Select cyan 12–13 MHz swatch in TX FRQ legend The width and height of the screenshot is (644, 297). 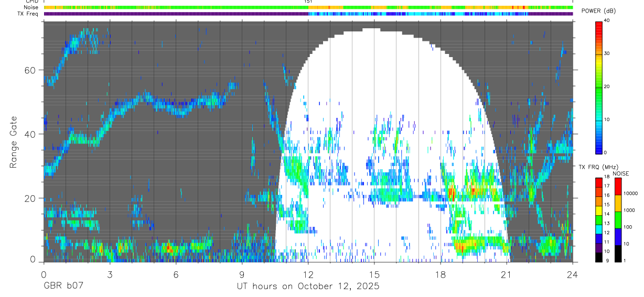pos(598,229)
